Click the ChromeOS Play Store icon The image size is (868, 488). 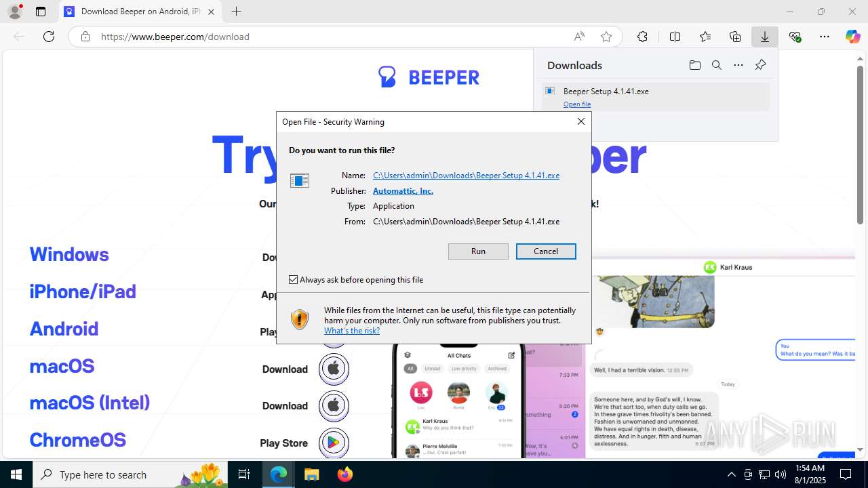pyautogui.click(x=334, y=443)
